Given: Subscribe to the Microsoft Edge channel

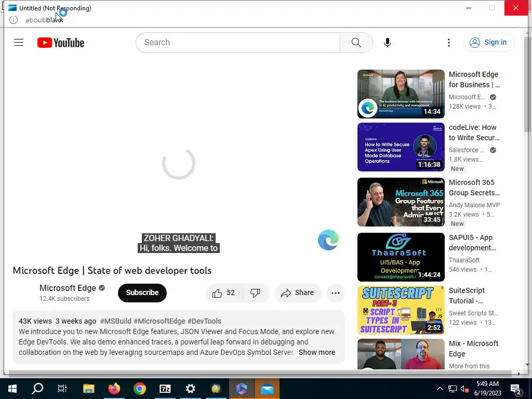Looking at the screenshot, I should pos(142,292).
